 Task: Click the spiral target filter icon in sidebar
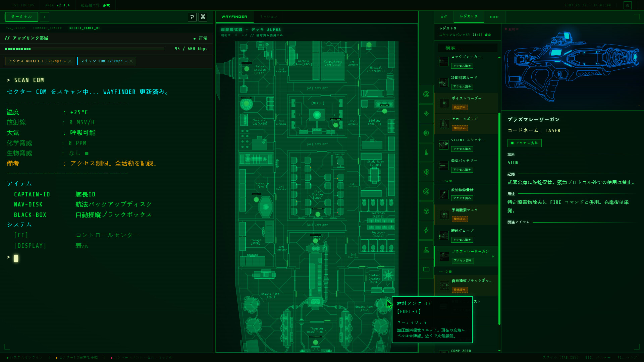pyautogui.click(x=426, y=94)
